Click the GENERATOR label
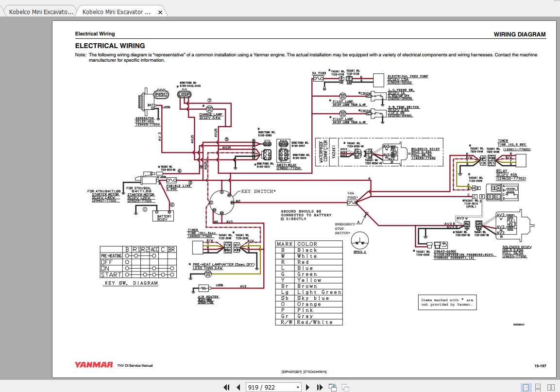Image resolution: width=560 pixels, height=392 pixels. pyautogui.click(x=145, y=118)
